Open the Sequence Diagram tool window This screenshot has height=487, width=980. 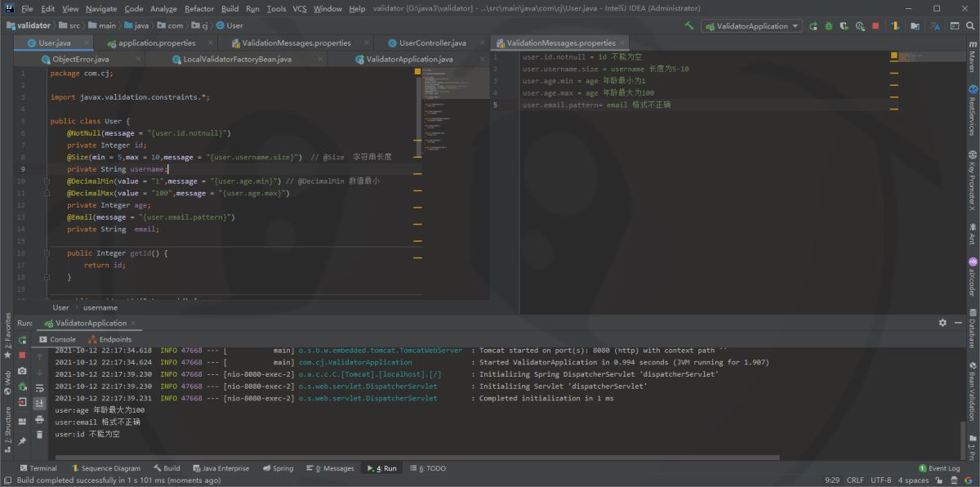coord(106,468)
